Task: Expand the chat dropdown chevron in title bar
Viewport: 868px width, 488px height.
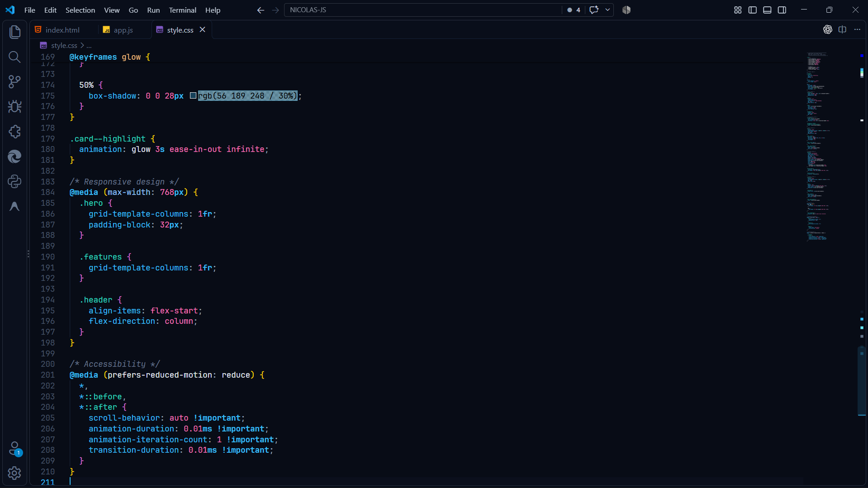Action: point(607,10)
